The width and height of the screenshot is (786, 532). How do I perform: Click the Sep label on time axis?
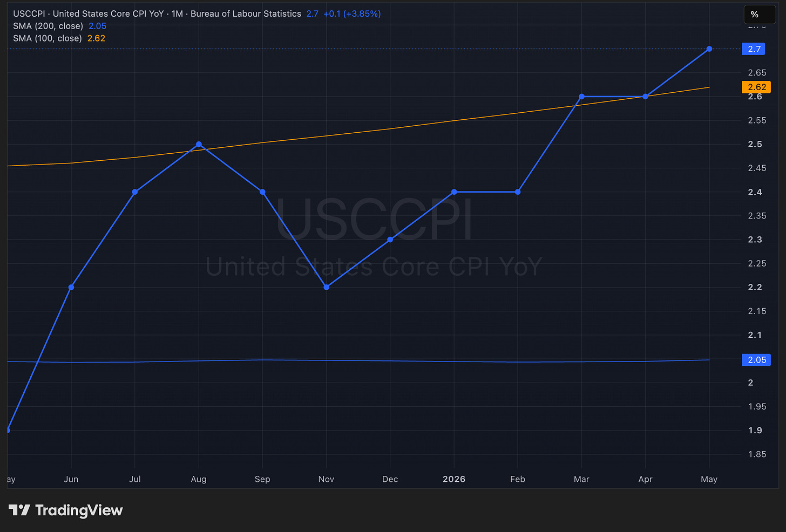click(262, 479)
